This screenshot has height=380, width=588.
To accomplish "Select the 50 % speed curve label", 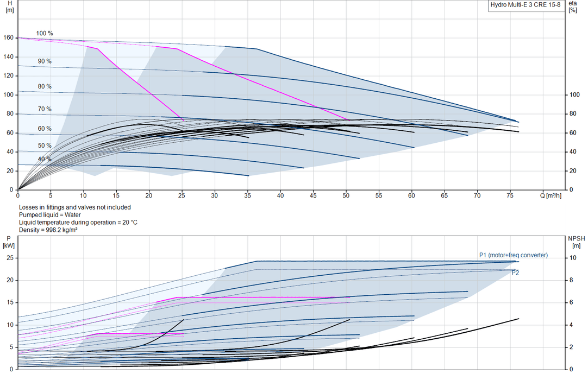I will [x=45, y=145].
